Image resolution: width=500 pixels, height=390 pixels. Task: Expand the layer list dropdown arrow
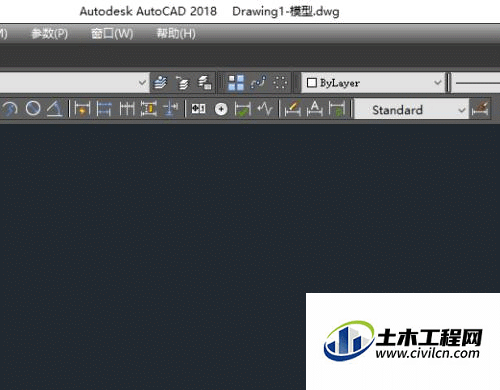point(142,82)
